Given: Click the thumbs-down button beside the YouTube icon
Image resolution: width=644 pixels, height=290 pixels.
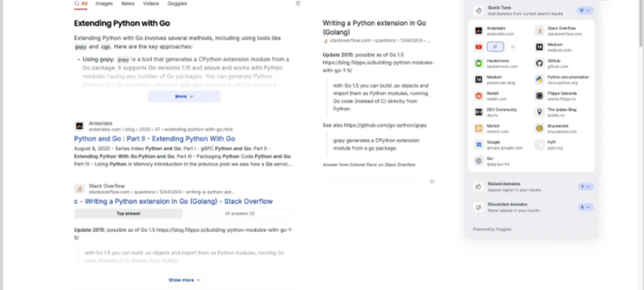Looking at the screenshot, I should [512, 47].
